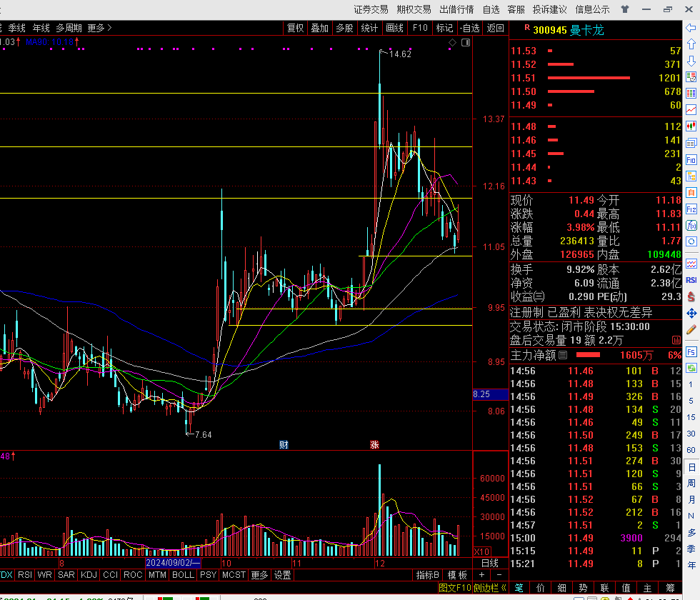Open the 更多 indicators list below chart
The height and width of the screenshot is (600, 700).
tap(259, 575)
